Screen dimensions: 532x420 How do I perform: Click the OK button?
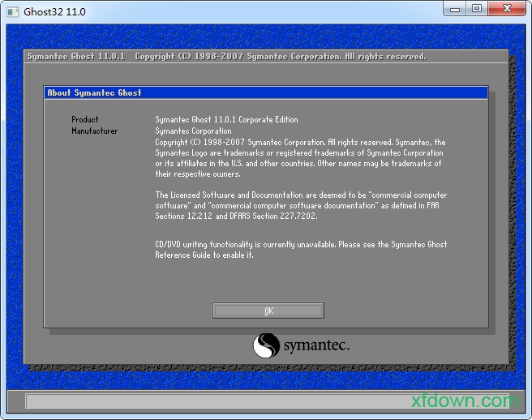pyautogui.click(x=268, y=311)
